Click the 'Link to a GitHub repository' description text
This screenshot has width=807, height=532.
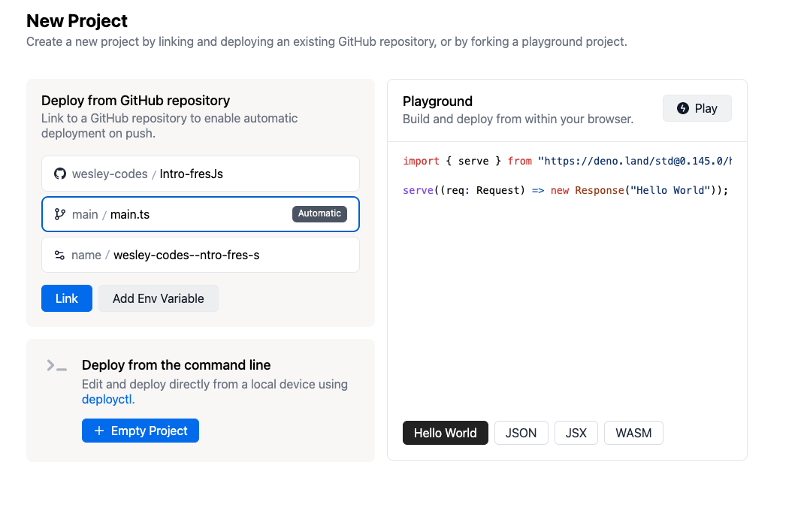[x=169, y=125]
